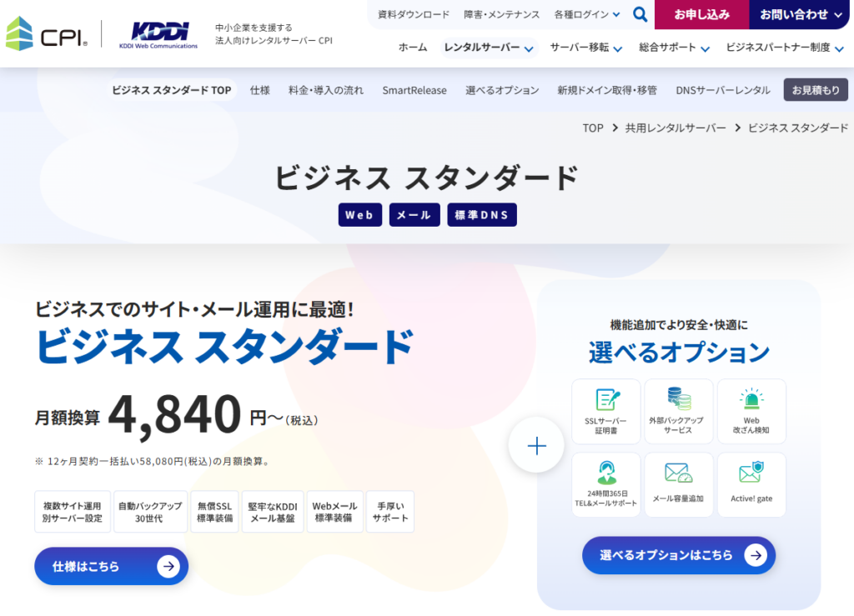Expand the 各種ログイン dropdown
Image resolution: width=854 pixels, height=616 pixels.
point(587,14)
